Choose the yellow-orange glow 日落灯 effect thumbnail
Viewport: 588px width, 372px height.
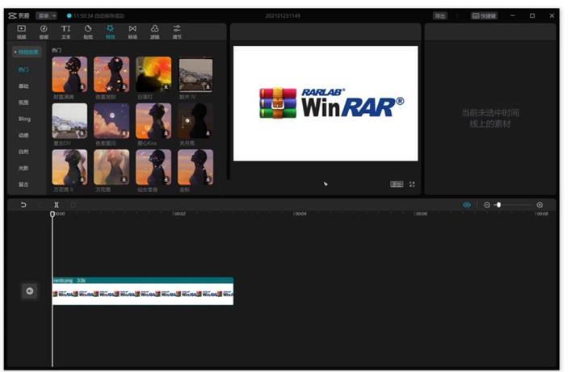(x=153, y=74)
